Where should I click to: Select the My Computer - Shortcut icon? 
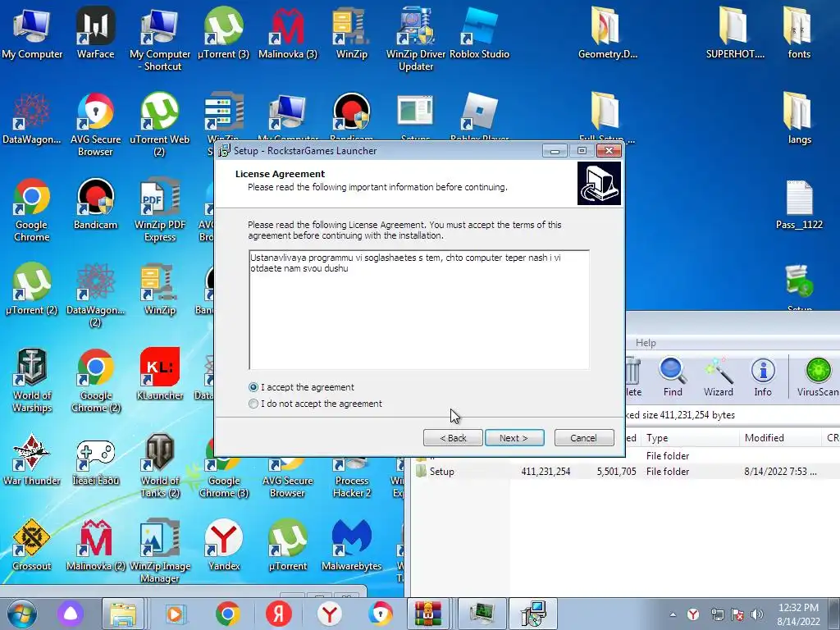click(160, 39)
